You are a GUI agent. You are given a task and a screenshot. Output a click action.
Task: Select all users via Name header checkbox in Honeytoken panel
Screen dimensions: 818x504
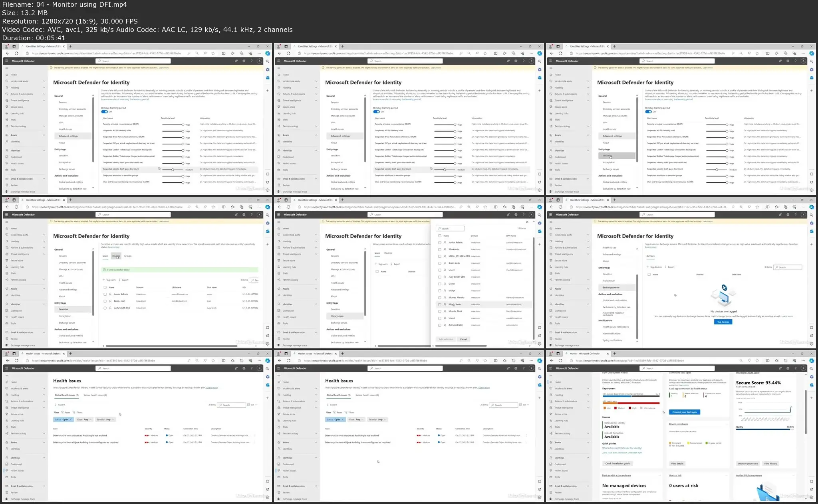440,236
